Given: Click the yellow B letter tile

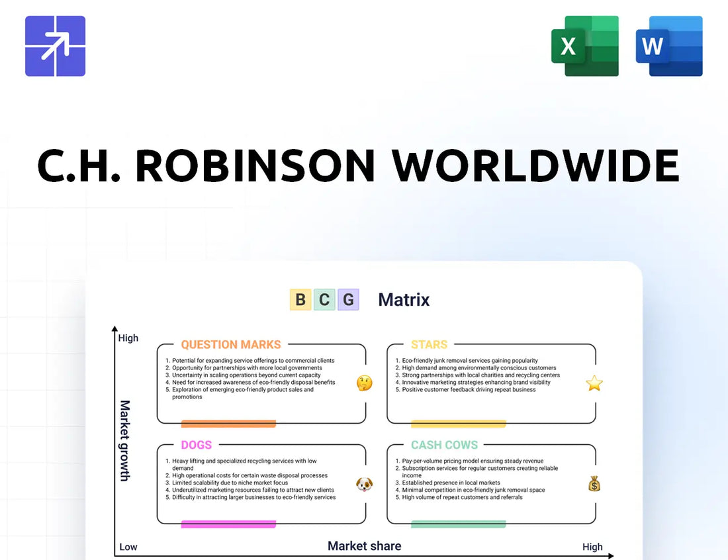Looking at the screenshot, I should [300, 299].
